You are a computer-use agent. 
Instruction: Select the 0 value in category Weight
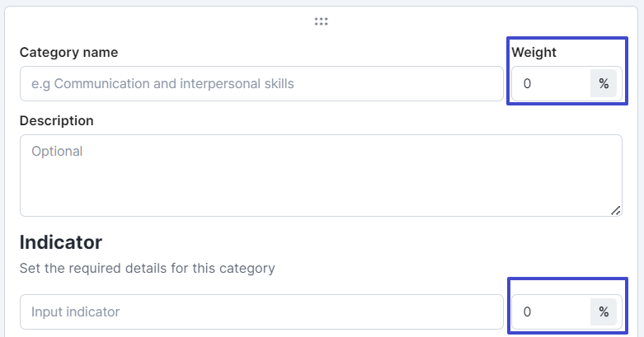(528, 83)
